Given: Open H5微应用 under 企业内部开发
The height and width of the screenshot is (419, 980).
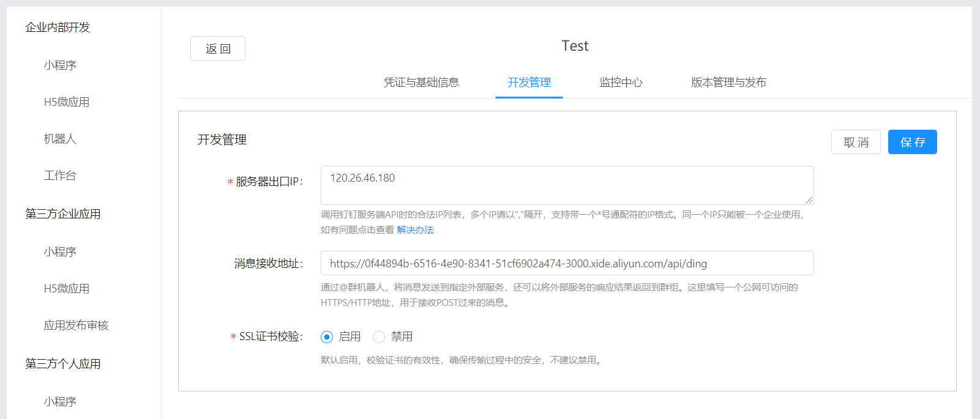Looking at the screenshot, I should 66,102.
